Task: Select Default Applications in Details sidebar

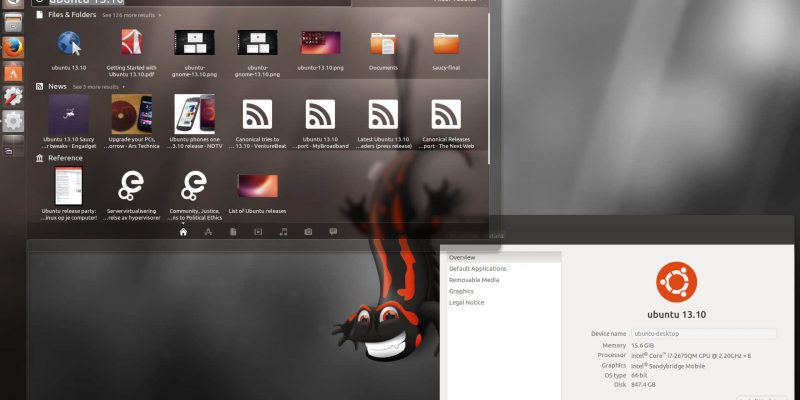Action: pyautogui.click(x=504, y=269)
